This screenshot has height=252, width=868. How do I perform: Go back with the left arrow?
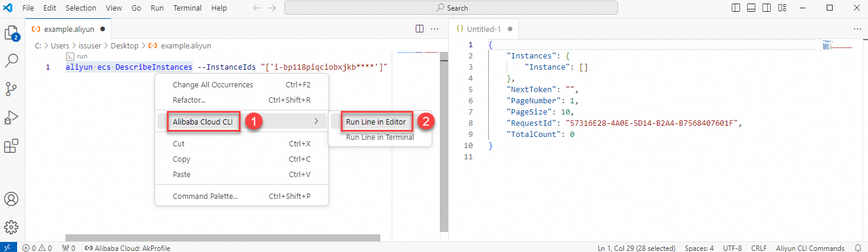pos(256,8)
